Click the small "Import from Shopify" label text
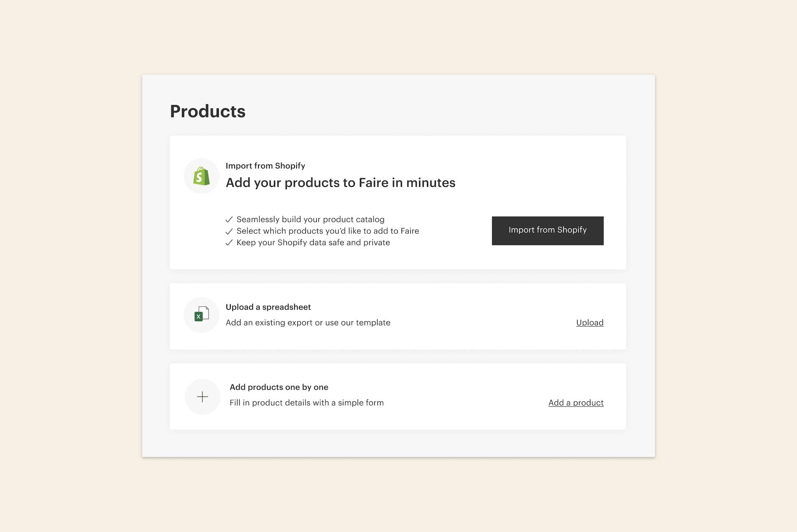 pos(265,166)
